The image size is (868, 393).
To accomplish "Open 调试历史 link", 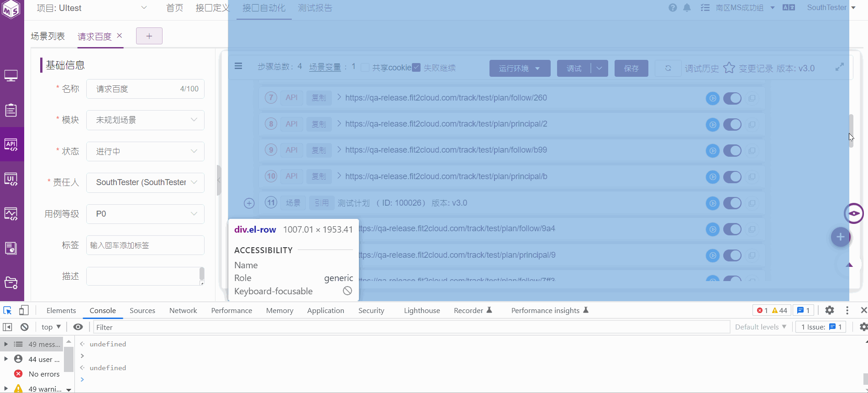I will coord(702,68).
